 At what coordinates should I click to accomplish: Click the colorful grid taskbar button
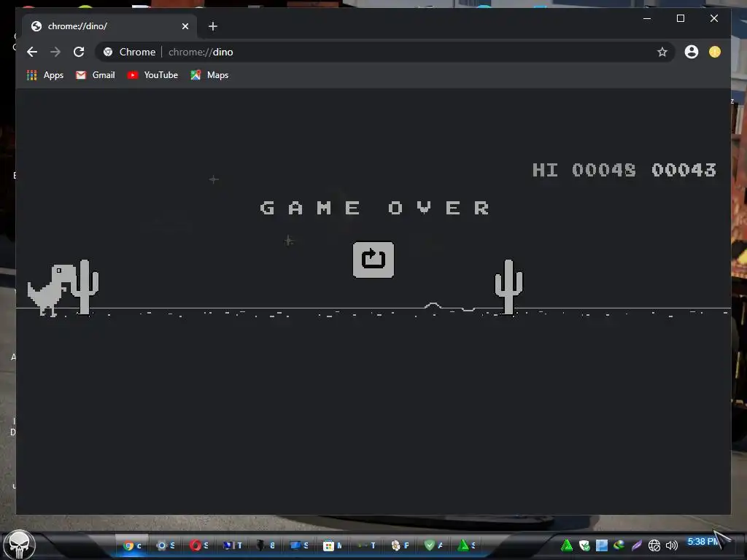(x=332, y=545)
